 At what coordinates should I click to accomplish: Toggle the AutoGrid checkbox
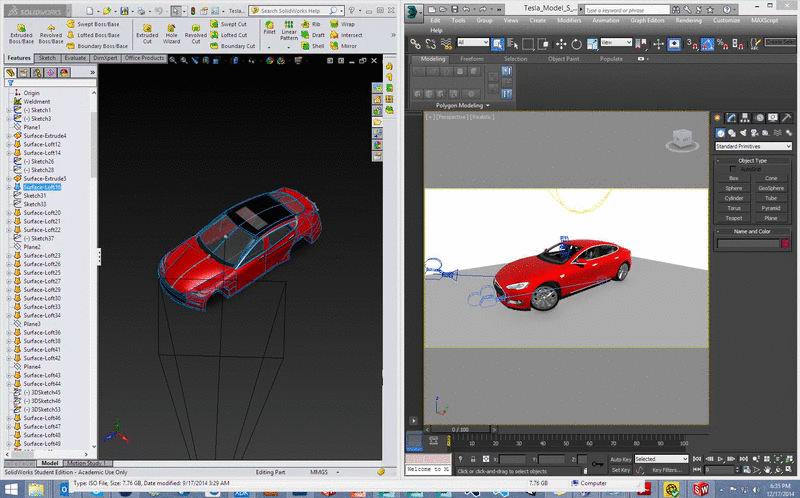point(733,169)
